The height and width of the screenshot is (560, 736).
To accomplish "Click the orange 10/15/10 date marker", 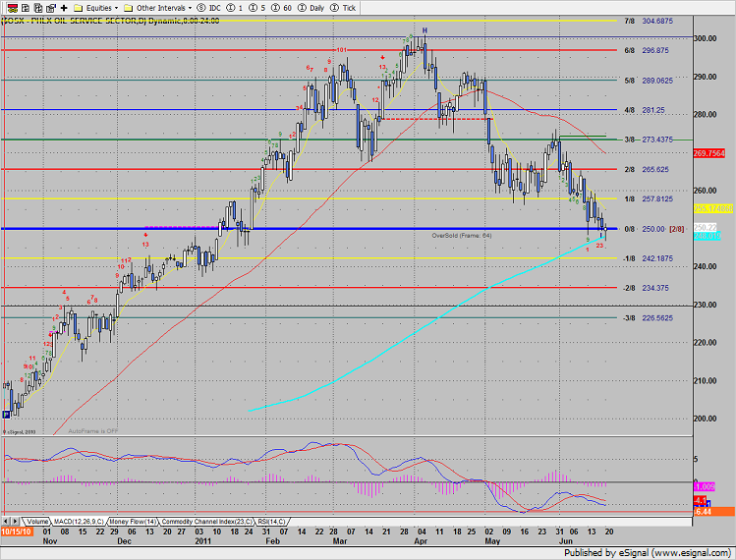I will point(17,532).
